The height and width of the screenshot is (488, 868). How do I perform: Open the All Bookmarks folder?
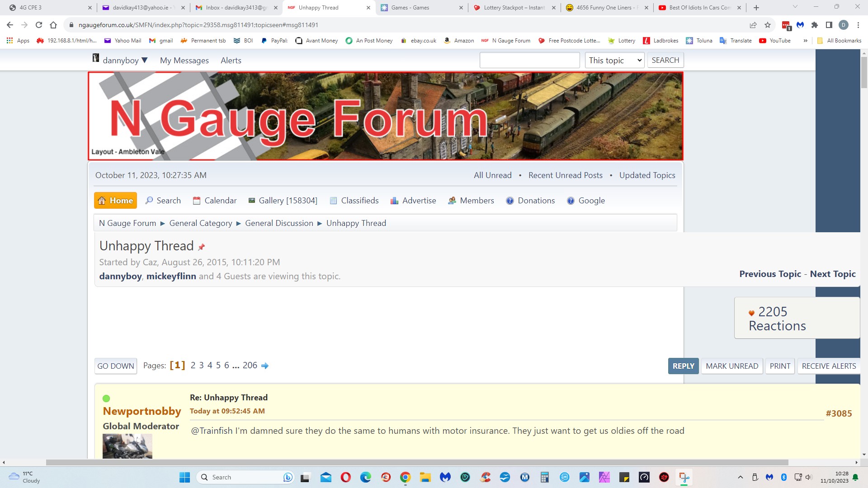coord(839,41)
